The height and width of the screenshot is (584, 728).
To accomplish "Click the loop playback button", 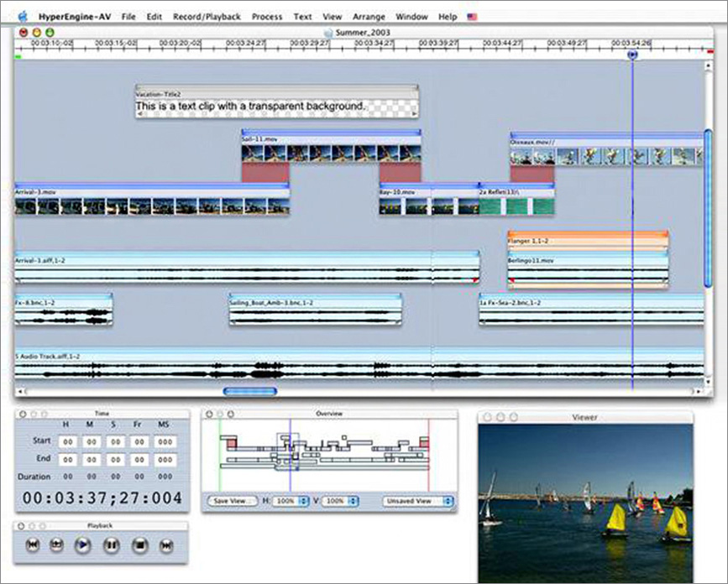I will pos(56,545).
